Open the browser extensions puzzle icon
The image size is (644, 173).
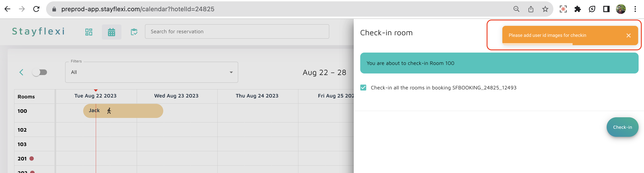pyautogui.click(x=577, y=9)
